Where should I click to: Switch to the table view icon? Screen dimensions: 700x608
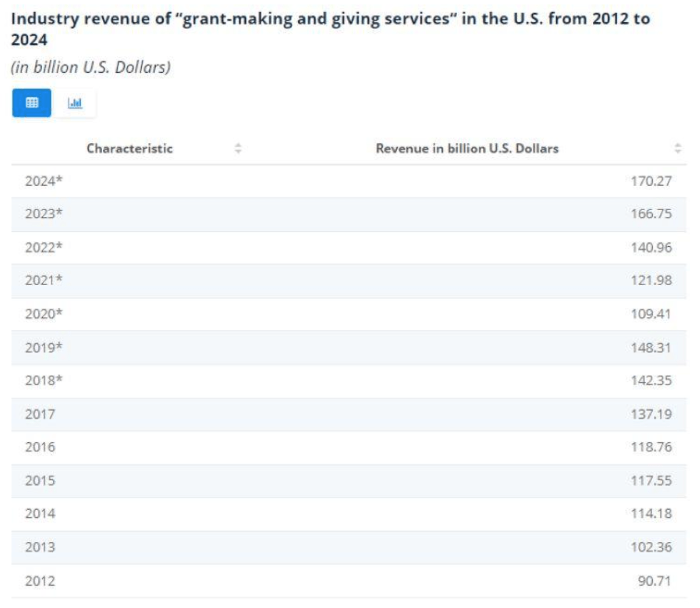click(32, 103)
